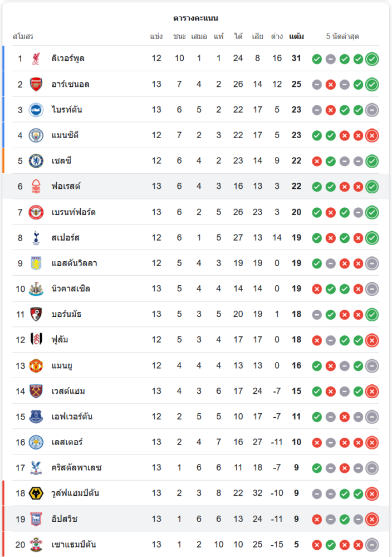Image resolution: width=392 pixels, height=557 pixels.
Task: Click the Wolverhampton wolf crest icon
Action: coord(36,493)
